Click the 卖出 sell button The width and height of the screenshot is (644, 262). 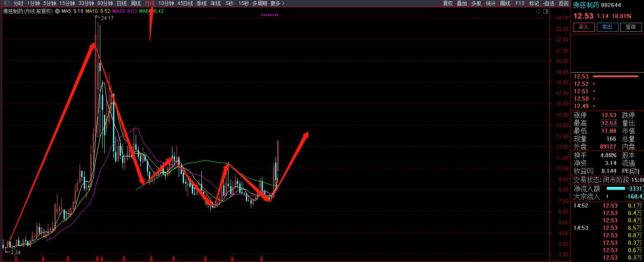607,27
